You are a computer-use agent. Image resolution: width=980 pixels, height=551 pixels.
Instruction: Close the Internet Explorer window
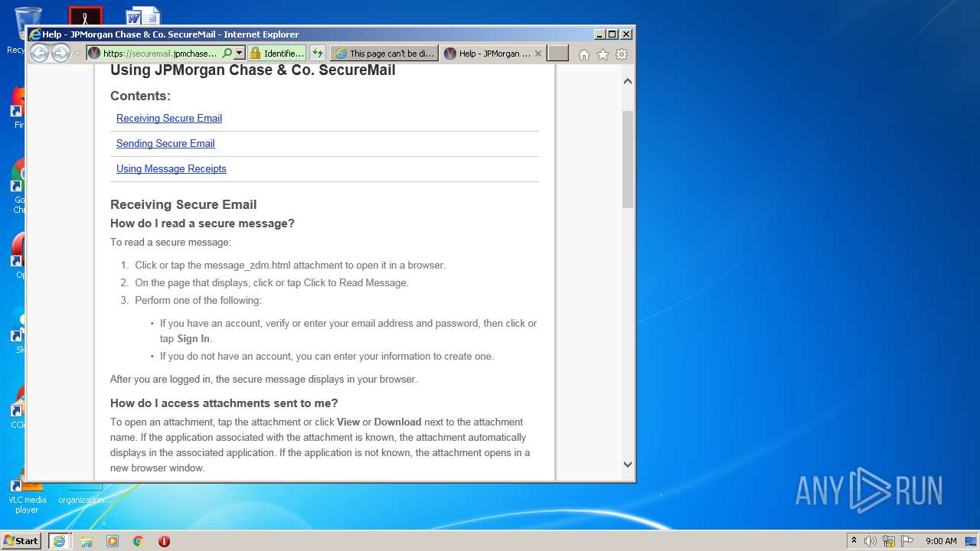[626, 34]
